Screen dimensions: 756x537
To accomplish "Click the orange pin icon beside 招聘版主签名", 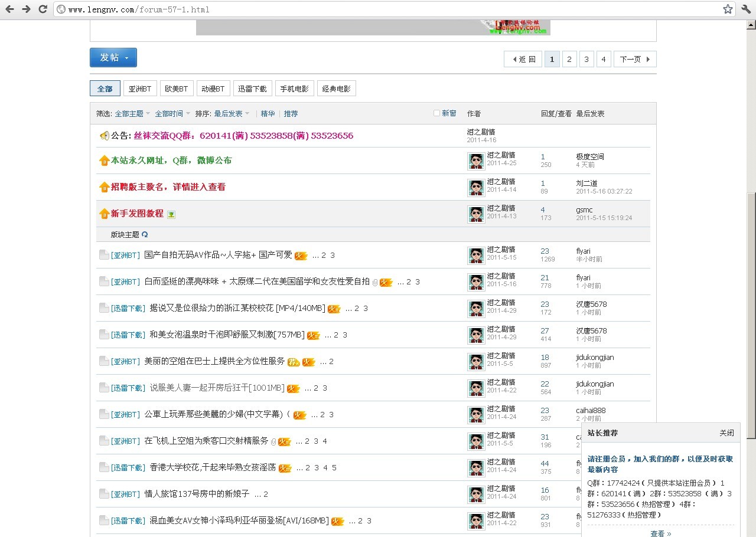I will pyautogui.click(x=104, y=188).
